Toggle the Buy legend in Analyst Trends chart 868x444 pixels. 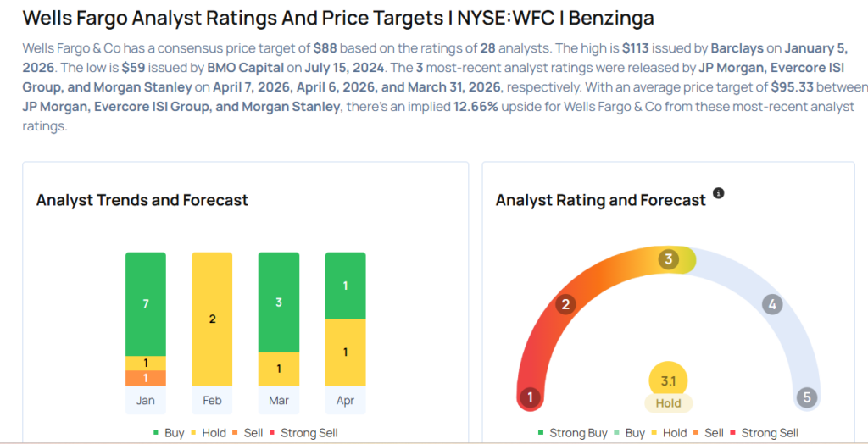click(167, 433)
